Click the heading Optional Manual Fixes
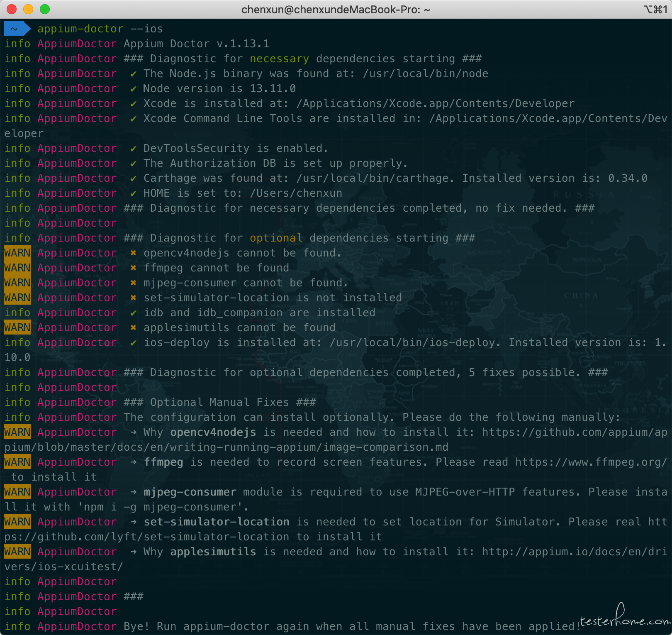Viewport: 672px width, 635px height. pos(219,402)
